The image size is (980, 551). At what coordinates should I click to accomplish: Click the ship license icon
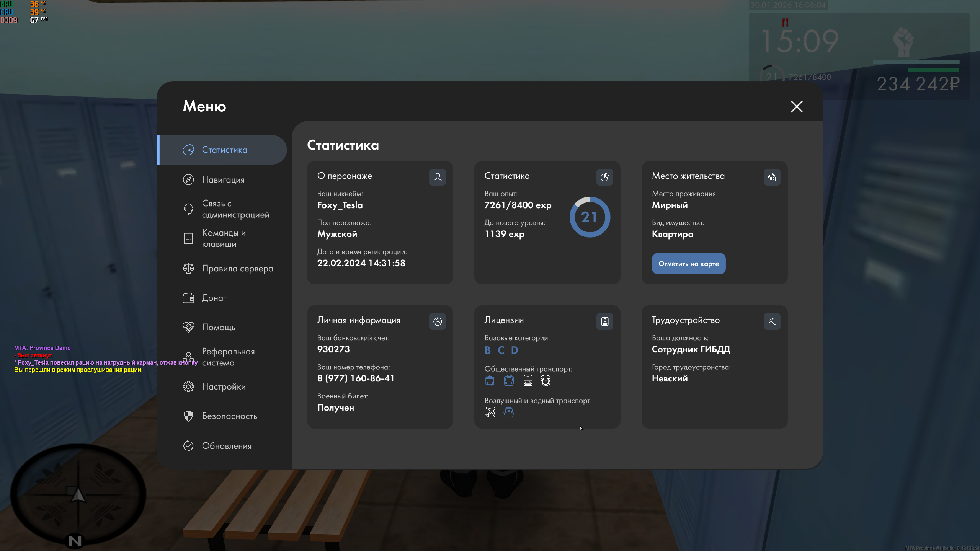[509, 412]
